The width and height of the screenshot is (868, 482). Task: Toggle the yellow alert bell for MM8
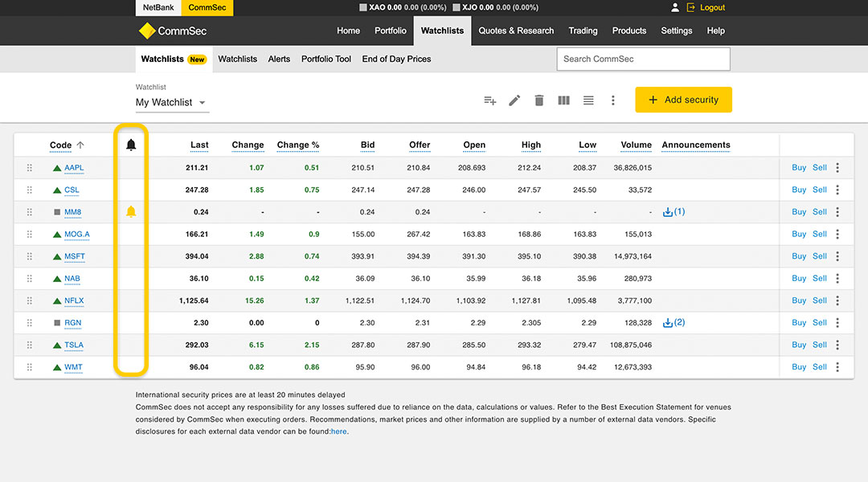[x=131, y=211]
